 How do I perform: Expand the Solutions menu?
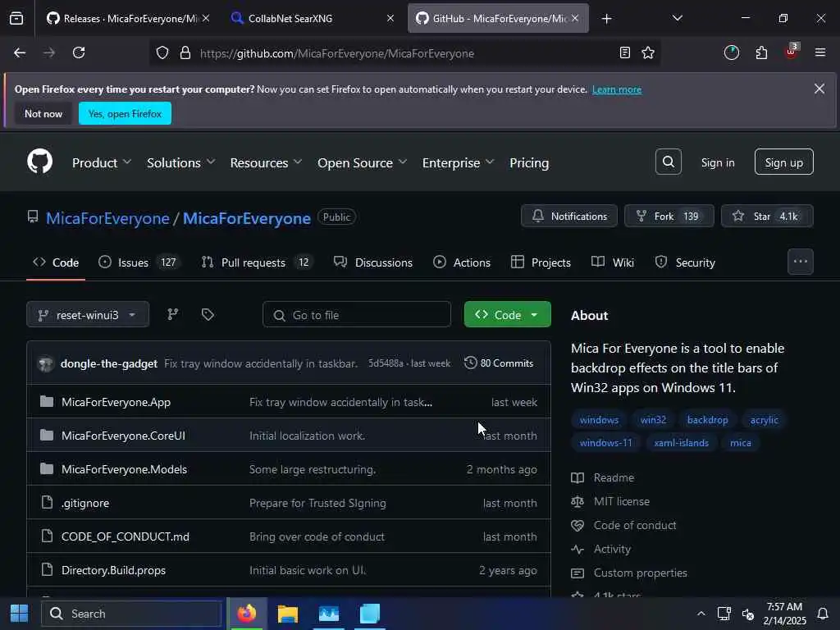click(181, 163)
